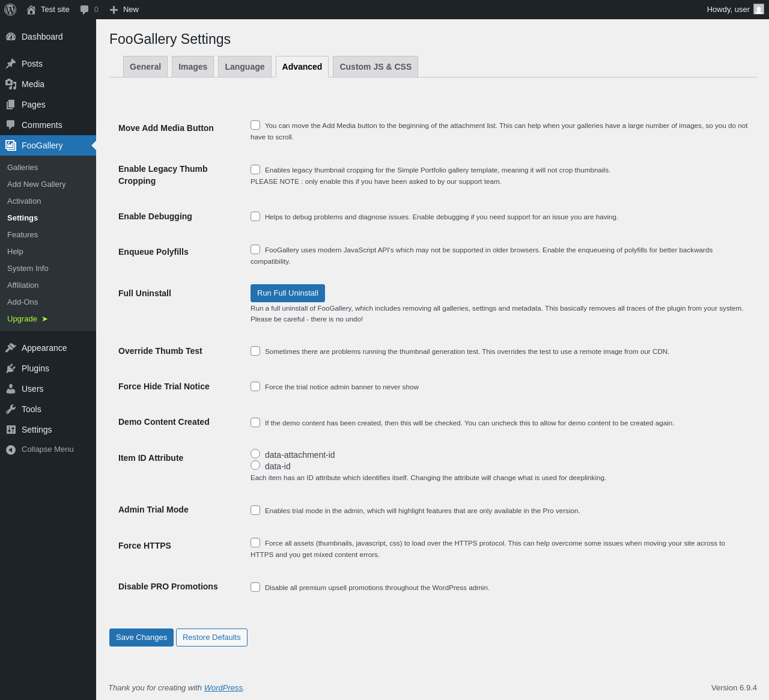Open the Custom JS & CSS tab
Viewport: 769px width, 700px height.
[x=375, y=67]
